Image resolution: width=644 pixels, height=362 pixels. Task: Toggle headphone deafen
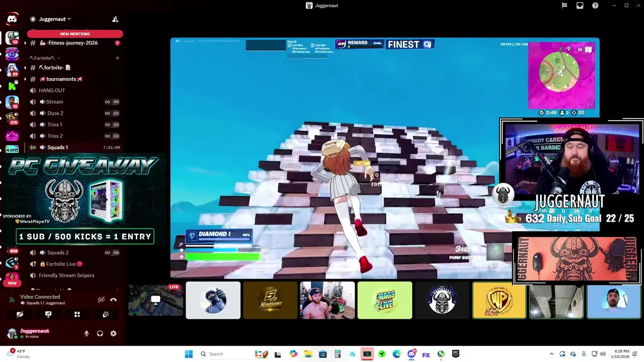(x=100, y=333)
